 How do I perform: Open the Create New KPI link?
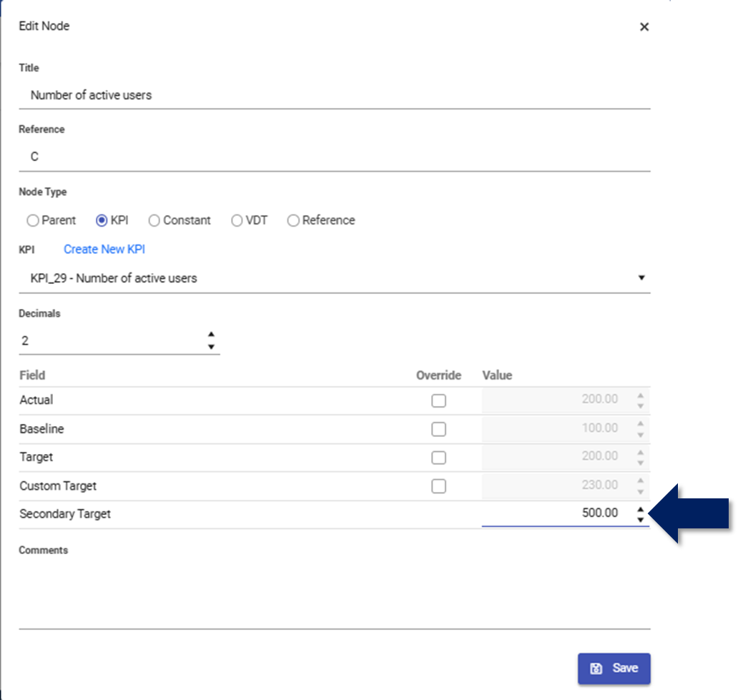pos(104,249)
